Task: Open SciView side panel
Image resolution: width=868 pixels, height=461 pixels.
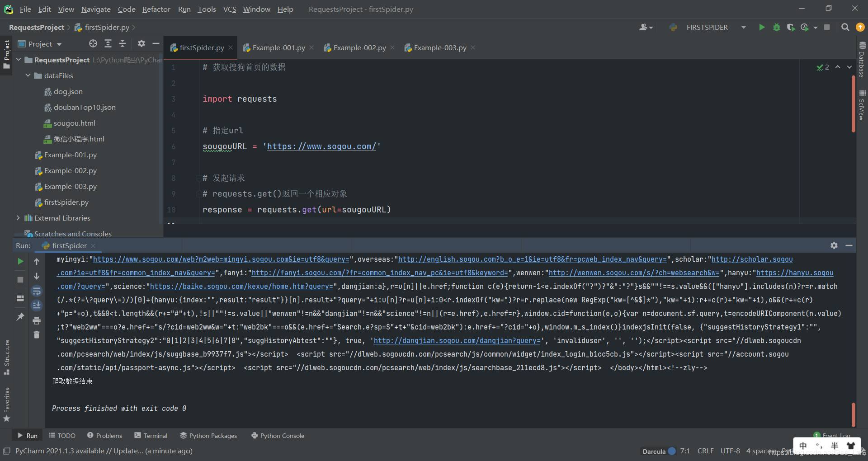Action: pyautogui.click(x=862, y=105)
